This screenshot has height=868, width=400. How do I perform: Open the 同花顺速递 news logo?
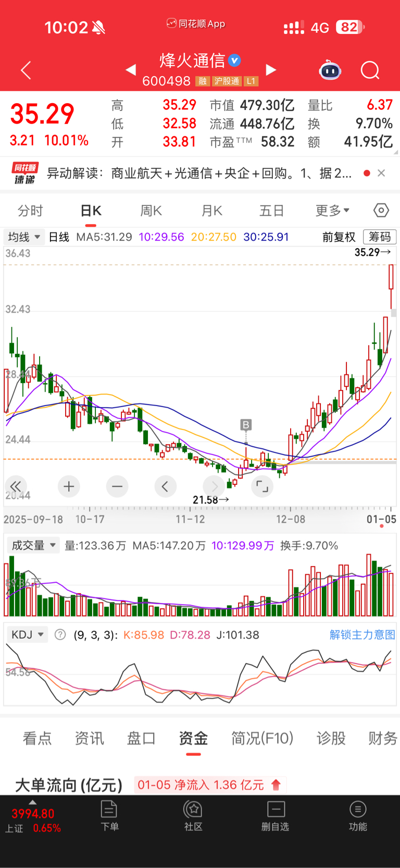click(x=25, y=173)
